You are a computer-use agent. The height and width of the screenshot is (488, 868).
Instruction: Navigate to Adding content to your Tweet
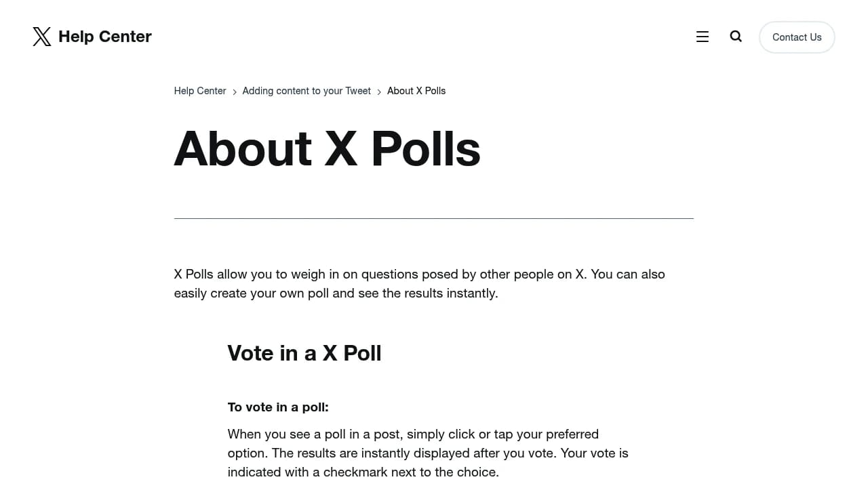306,91
